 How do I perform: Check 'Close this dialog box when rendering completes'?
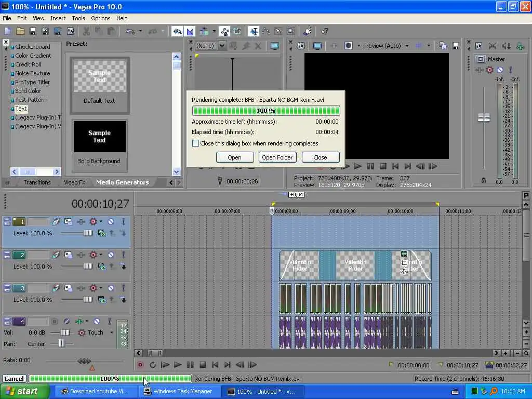(195, 143)
